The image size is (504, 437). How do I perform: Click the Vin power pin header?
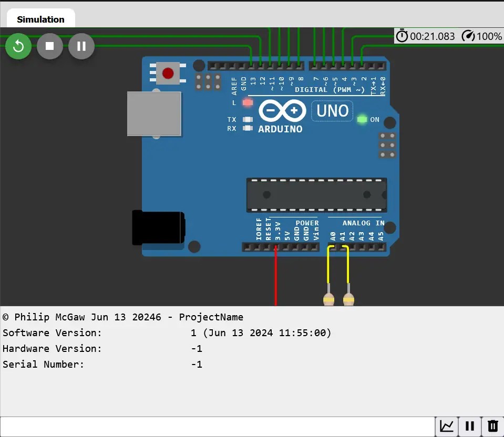click(x=314, y=247)
